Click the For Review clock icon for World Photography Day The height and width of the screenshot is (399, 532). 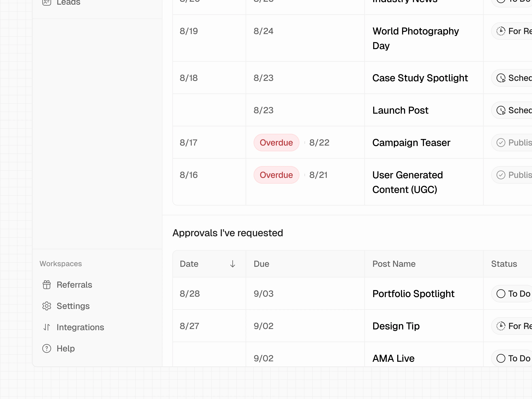tap(501, 31)
